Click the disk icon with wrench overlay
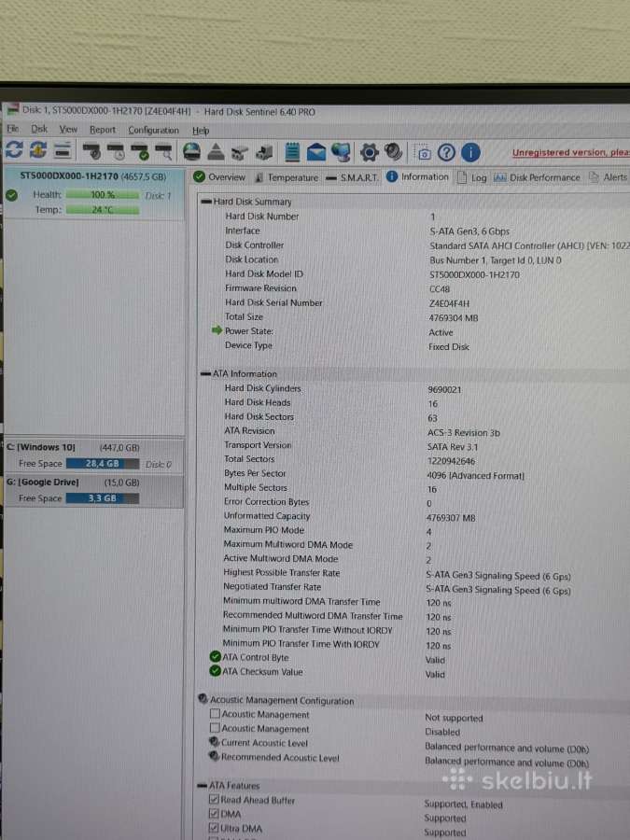 (x=92, y=151)
